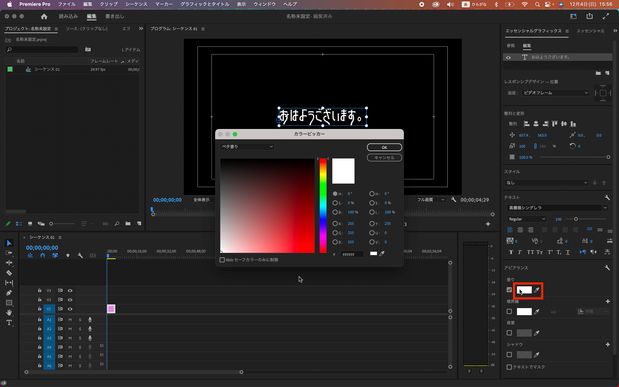This screenshot has width=619, height=387.
Task: Add another stroke with plus icon
Action: pyautogui.click(x=608, y=301)
